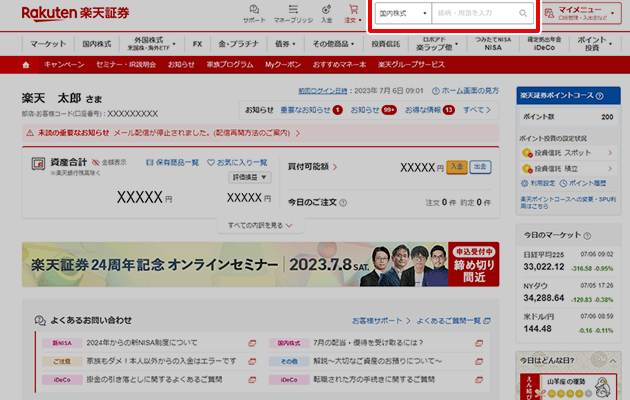Open external icon for 7月の配当・優待 row
630x400 pixels.
pyautogui.click(x=479, y=343)
